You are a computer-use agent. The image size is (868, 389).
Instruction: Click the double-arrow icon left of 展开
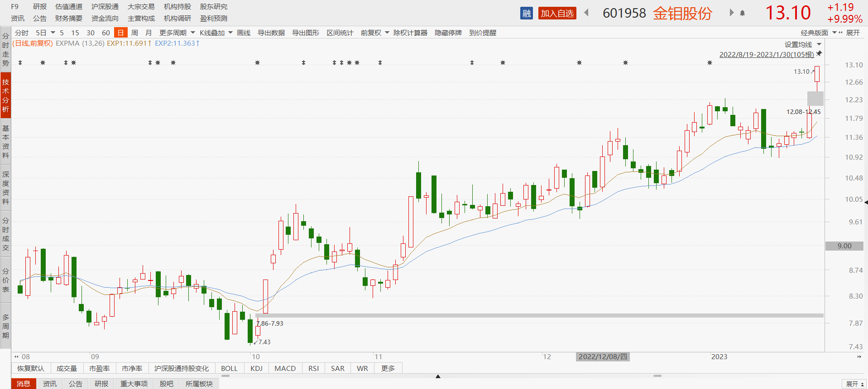pos(841,33)
